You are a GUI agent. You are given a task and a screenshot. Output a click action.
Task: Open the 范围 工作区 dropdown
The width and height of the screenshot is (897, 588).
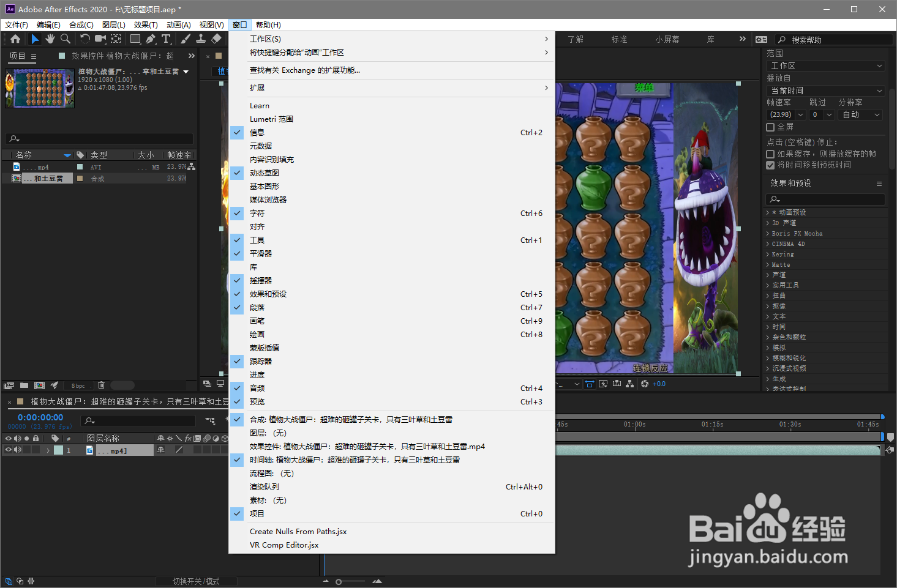[x=825, y=65]
